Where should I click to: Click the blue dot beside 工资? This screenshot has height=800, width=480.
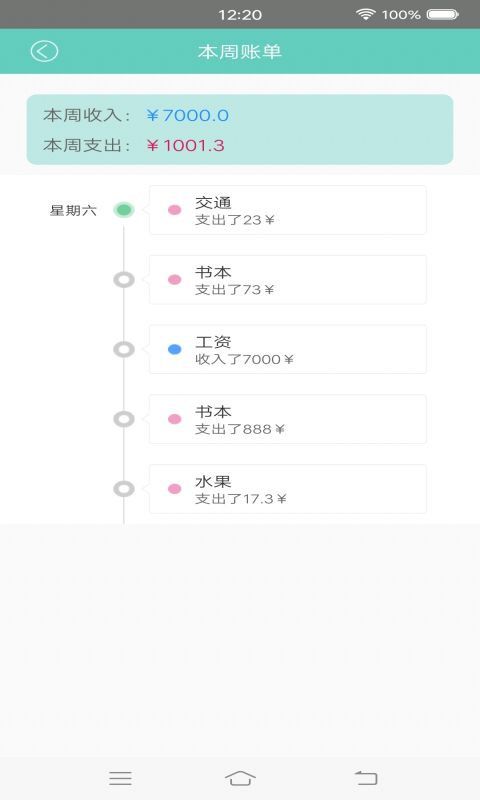pos(174,349)
